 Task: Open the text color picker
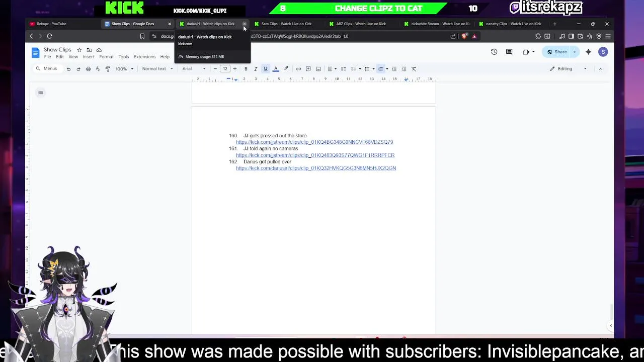coord(276,69)
